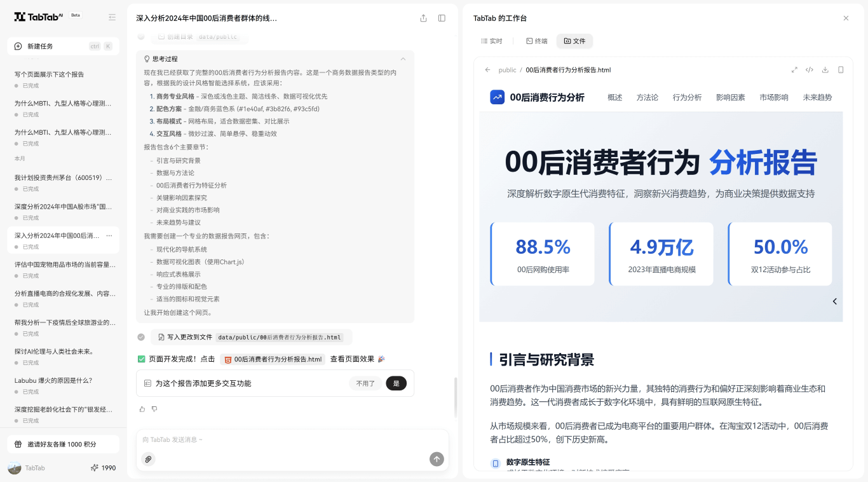
Task: Attach a file with the paperclip icon
Action: [x=148, y=458]
